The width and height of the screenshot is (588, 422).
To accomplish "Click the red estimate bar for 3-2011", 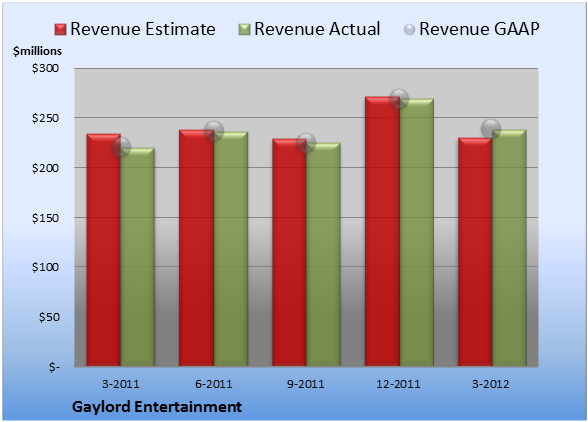I will click(104, 250).
